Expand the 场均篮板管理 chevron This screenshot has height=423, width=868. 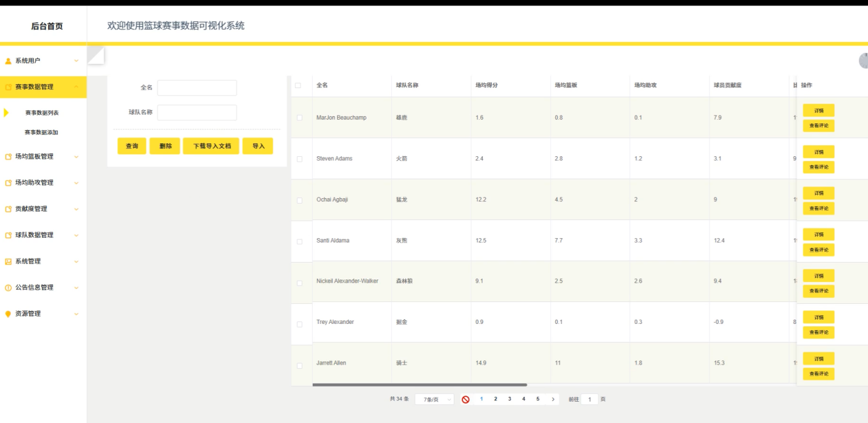click(77, 157)
